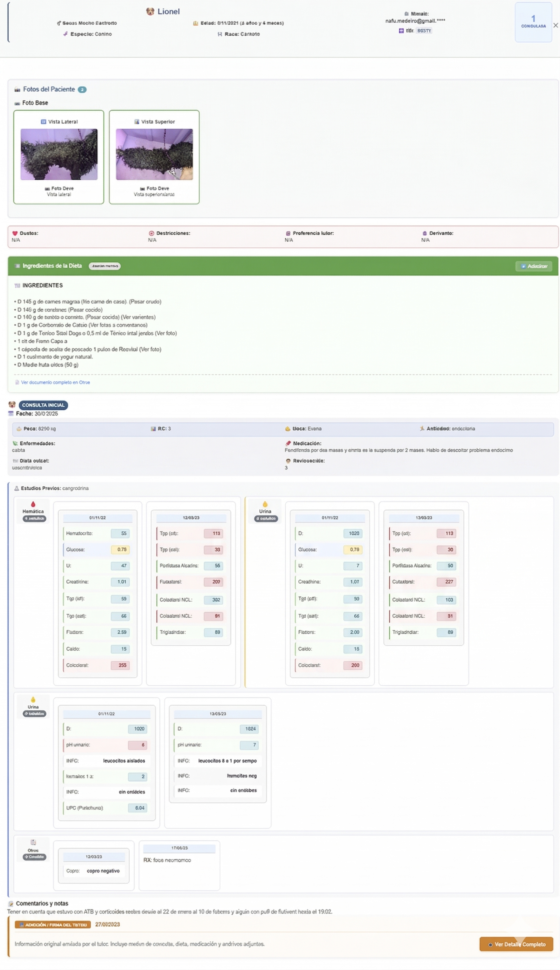Close the patient panel with the X
This screenshot has width=560, height=970.
[555, 25]
